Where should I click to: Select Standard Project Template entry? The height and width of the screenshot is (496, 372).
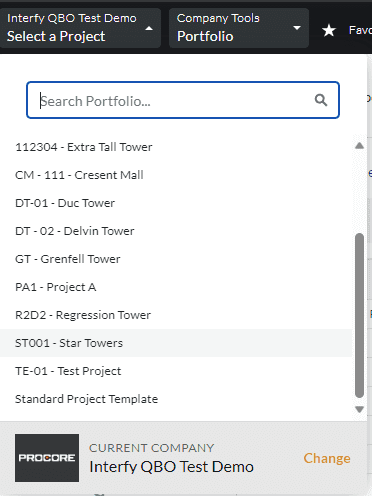pyautogui.click(x=176, y=399)
